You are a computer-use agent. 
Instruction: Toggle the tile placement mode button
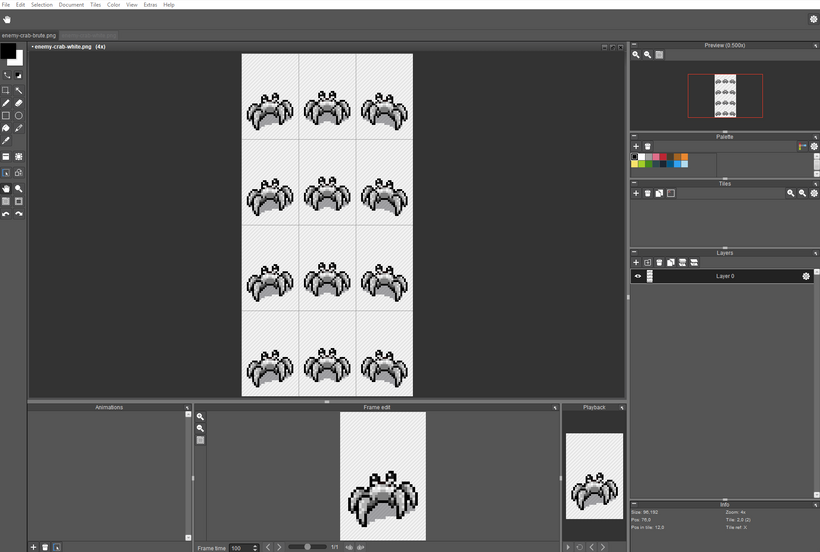point(6,173)
